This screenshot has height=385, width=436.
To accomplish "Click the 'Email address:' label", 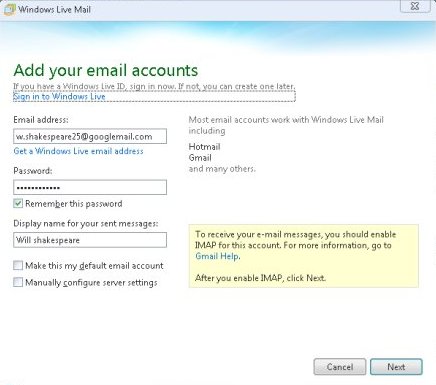I will pos(41,120).
